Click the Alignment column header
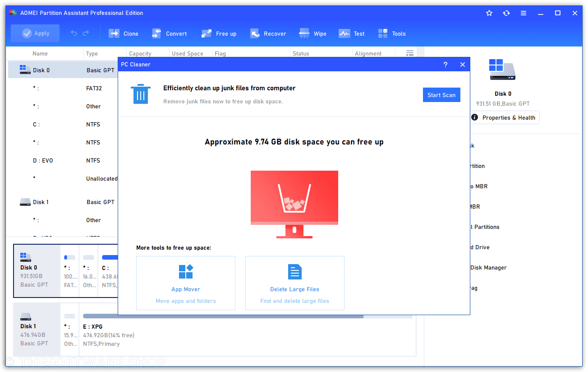Screen dimensions: 588x372 click(368, 53)
